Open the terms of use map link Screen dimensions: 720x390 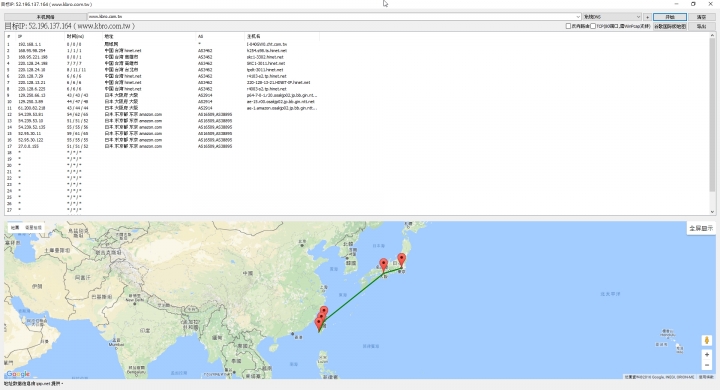coord(706,377)
